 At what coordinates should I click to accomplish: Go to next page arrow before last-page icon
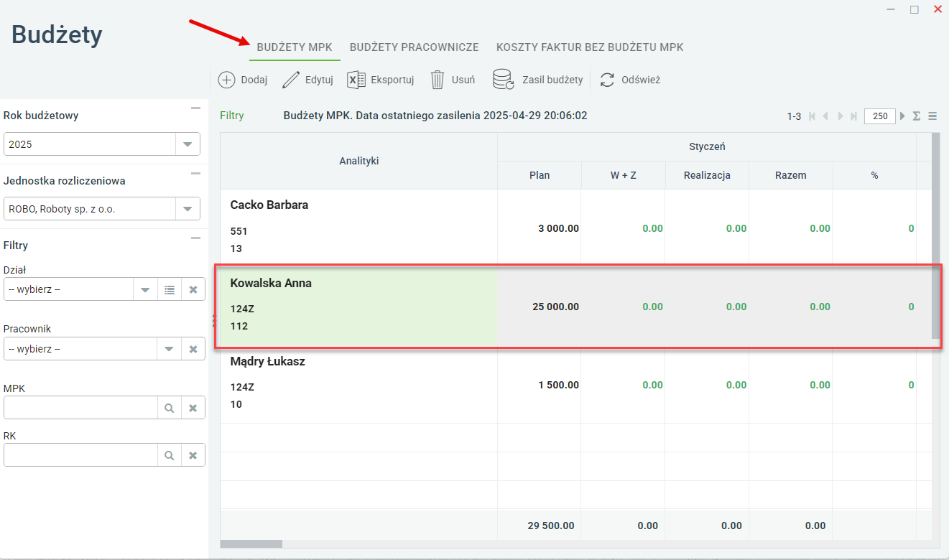click(841, 116)
